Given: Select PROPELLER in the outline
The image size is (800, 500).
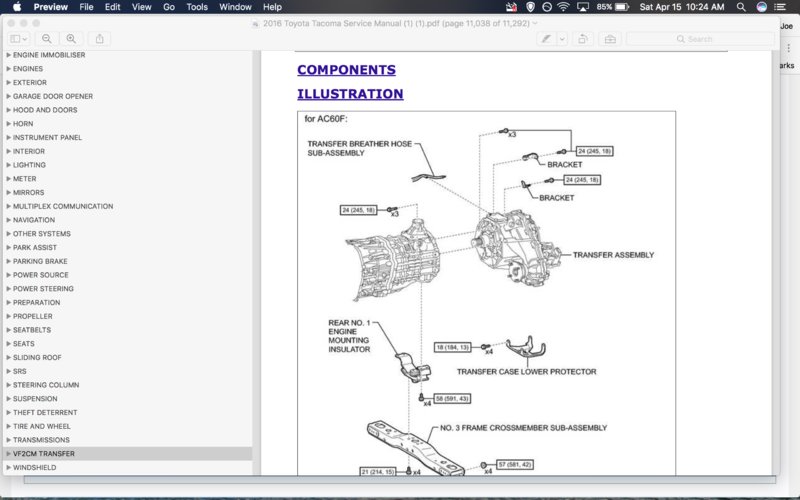Looking at the screenshot, I should (33, 316).
